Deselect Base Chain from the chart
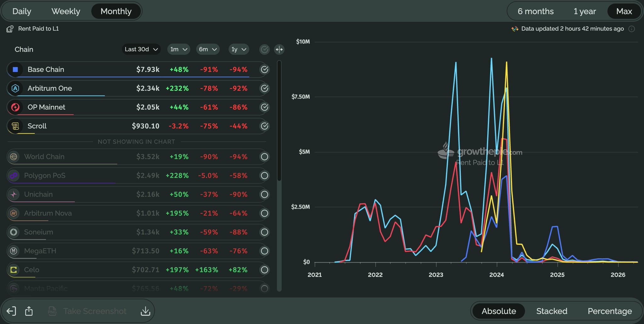The image size is (644, 324). click(265, 69)
